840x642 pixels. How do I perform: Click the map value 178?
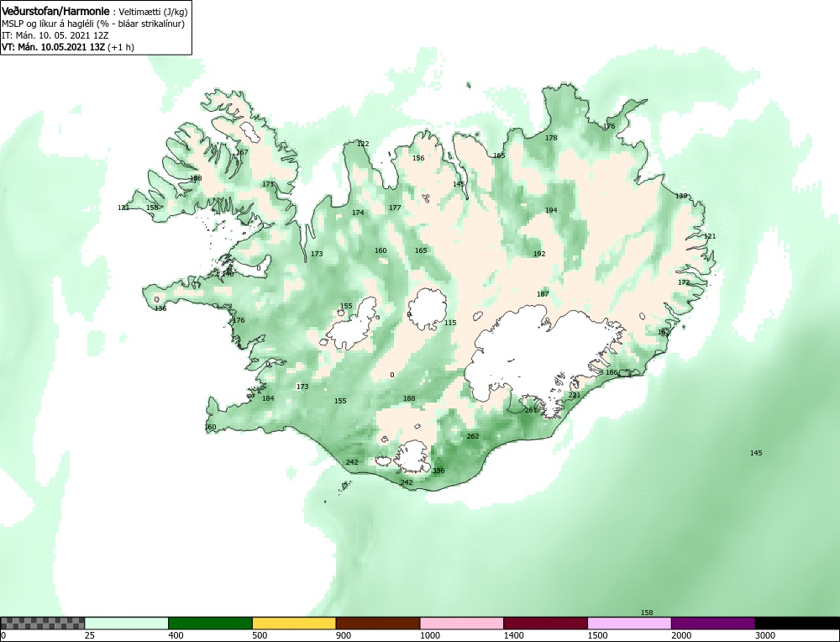click(551, 138)
